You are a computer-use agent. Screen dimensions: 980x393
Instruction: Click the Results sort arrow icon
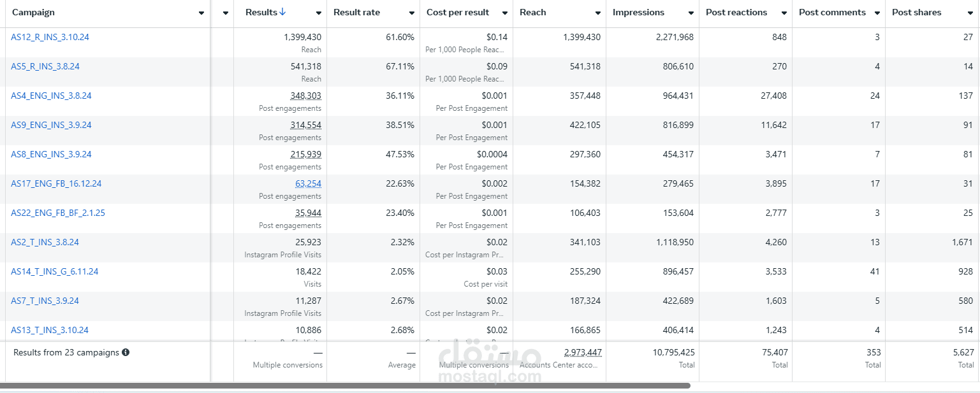click(x=283, y=12)
